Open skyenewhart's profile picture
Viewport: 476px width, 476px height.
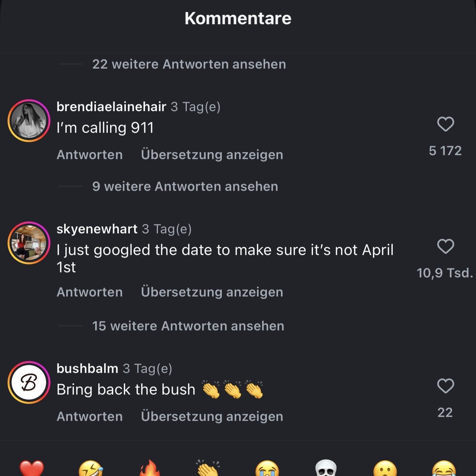point(29,243)
